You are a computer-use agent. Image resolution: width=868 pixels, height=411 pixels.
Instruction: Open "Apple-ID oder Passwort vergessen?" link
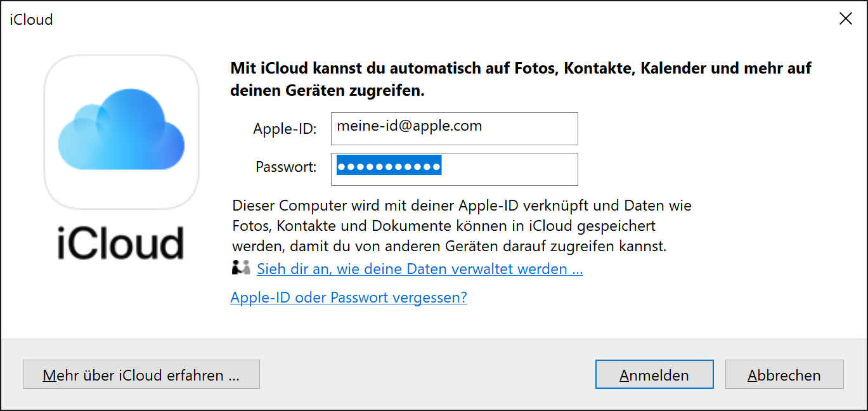tap(349, 297)
